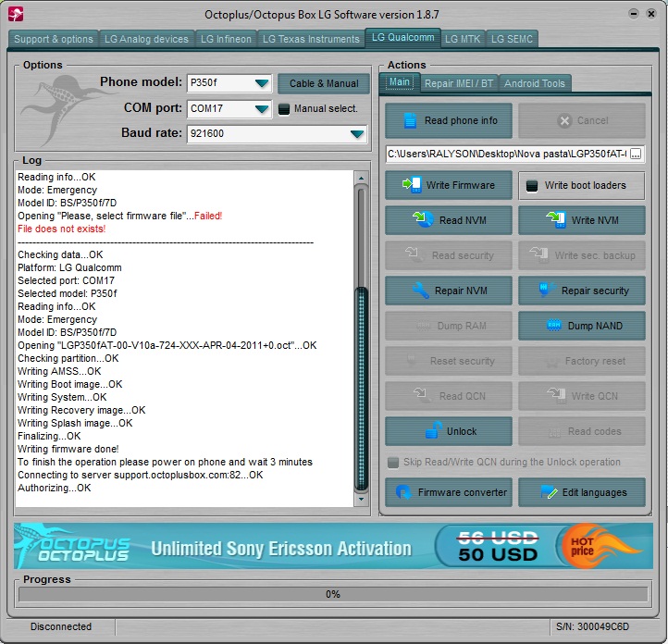Image resolution: width=668 pixels, height=644 pixels.
Task: Toggle Skip Read/Write QCN during Unlock checkbox
Action: [x=393, y=462]
